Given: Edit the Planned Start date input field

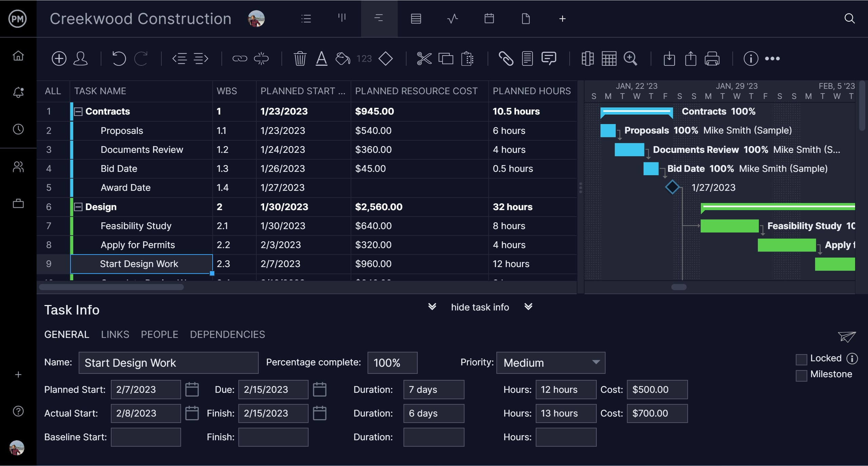Looking at the screenshot, I should click(x=146, y=390).
